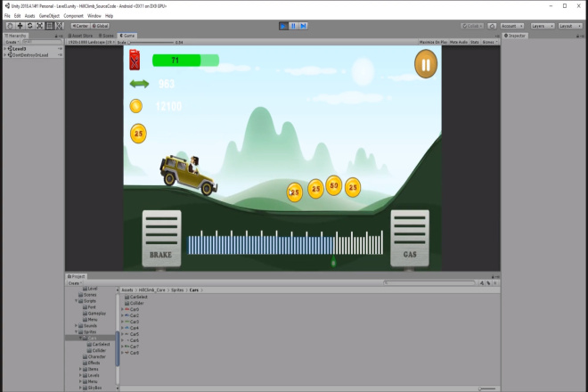Select the Hierarchy tab

[x=15, y=36]
